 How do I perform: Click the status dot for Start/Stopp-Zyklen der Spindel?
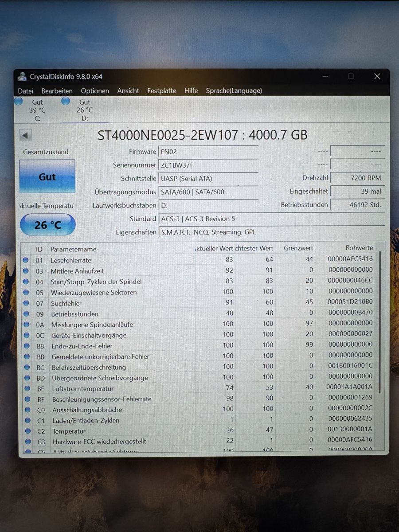pos(26,282)
